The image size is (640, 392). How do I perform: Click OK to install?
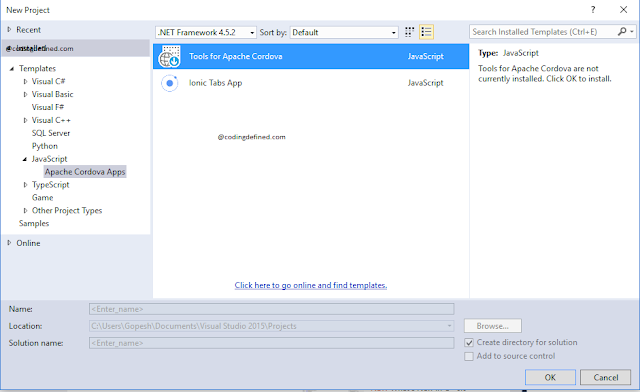click(x=550, y=377)
